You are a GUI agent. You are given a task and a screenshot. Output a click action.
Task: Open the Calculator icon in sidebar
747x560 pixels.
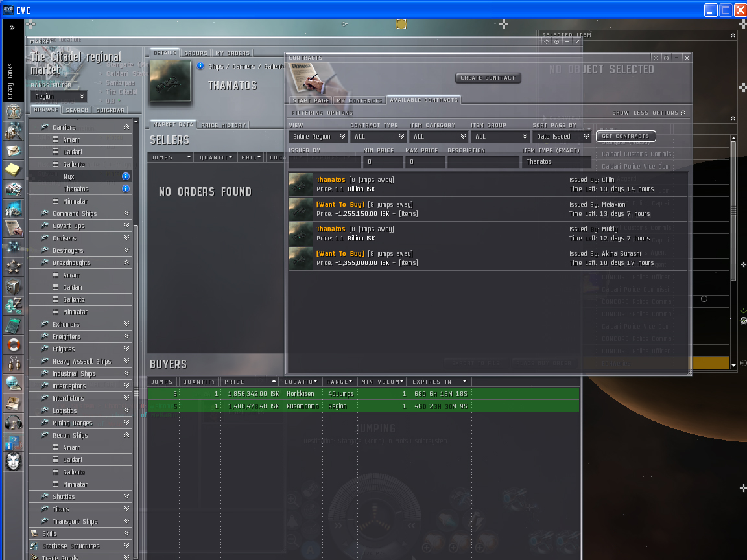tap(14, 325)
